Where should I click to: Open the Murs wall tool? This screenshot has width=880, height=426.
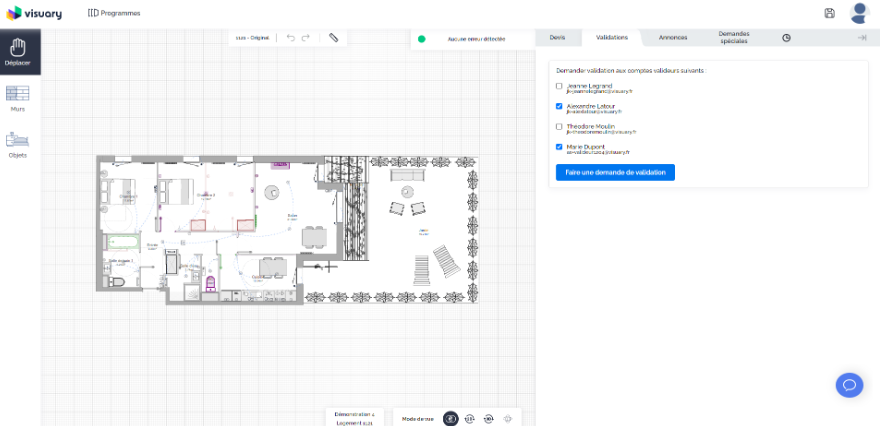pos(18,98)
